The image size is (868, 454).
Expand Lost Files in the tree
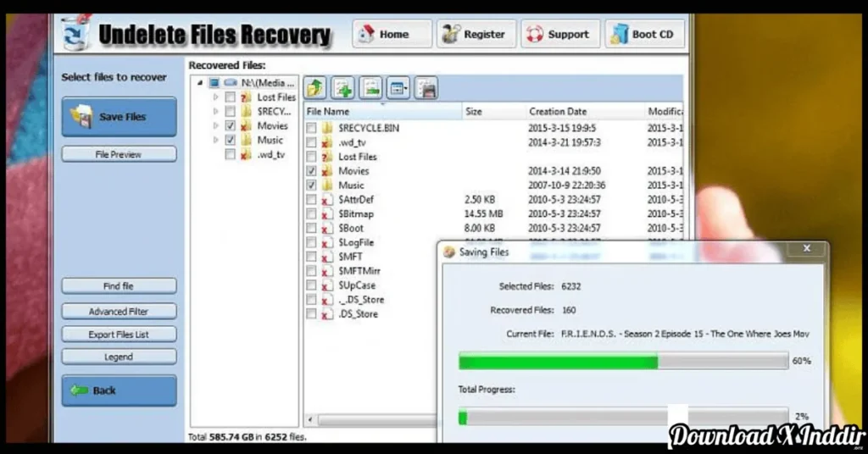coord(216,97)
